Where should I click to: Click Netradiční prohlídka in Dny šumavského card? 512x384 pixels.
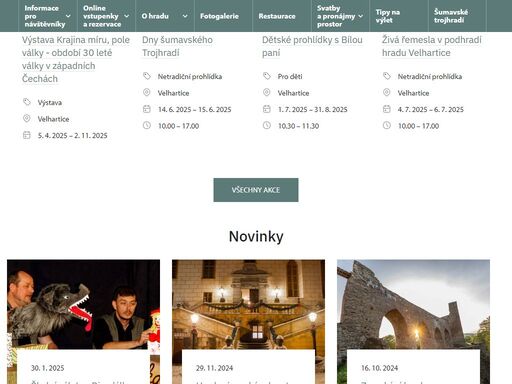click(x=190, y=76)
